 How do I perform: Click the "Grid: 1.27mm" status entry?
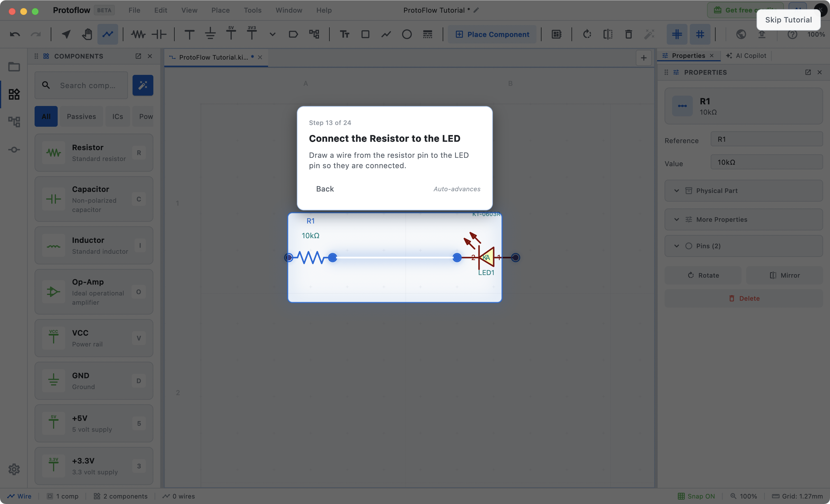tap(797, 497)
